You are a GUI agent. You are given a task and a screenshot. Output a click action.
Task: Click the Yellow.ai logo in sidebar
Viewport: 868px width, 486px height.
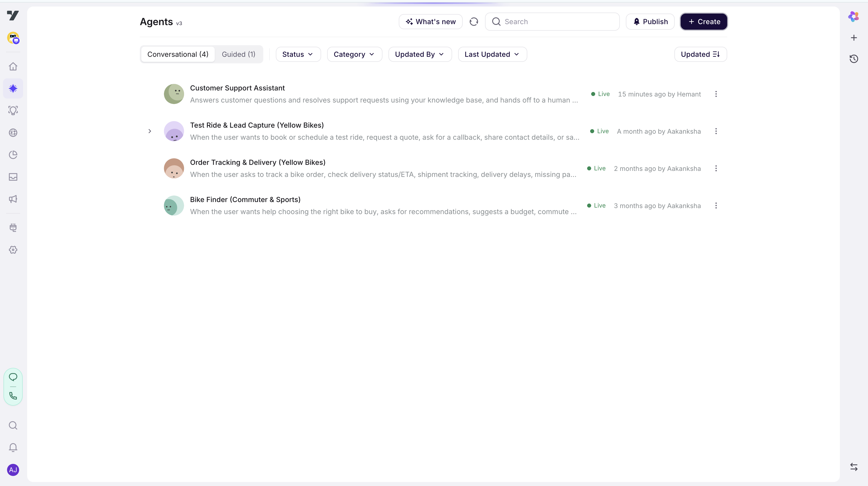click(x=13, y=16)
